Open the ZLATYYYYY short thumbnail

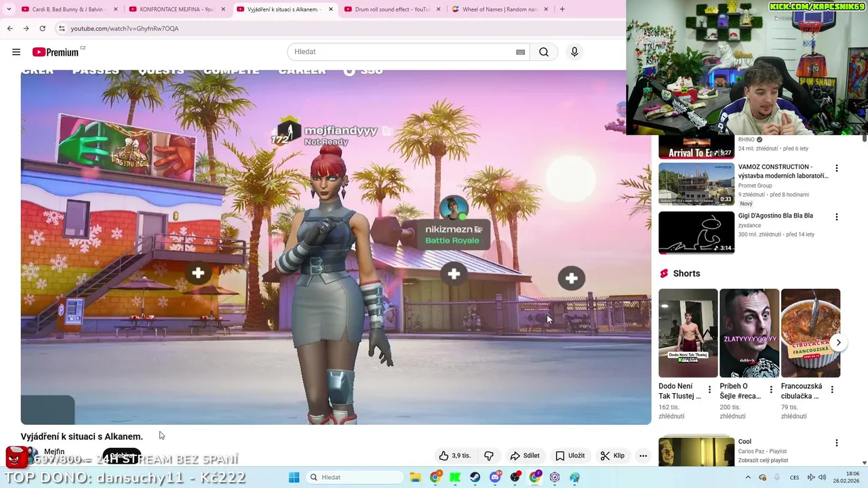coord(749,333)
